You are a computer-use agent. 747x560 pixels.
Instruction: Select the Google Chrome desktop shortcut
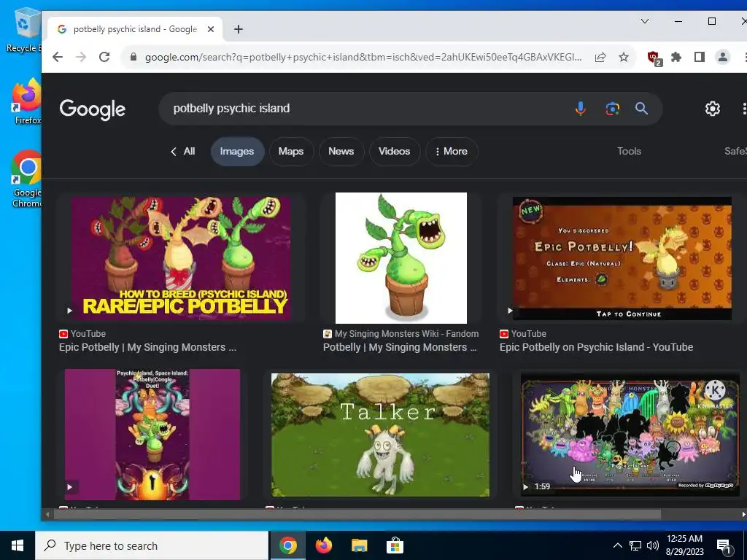pos(27,179)
